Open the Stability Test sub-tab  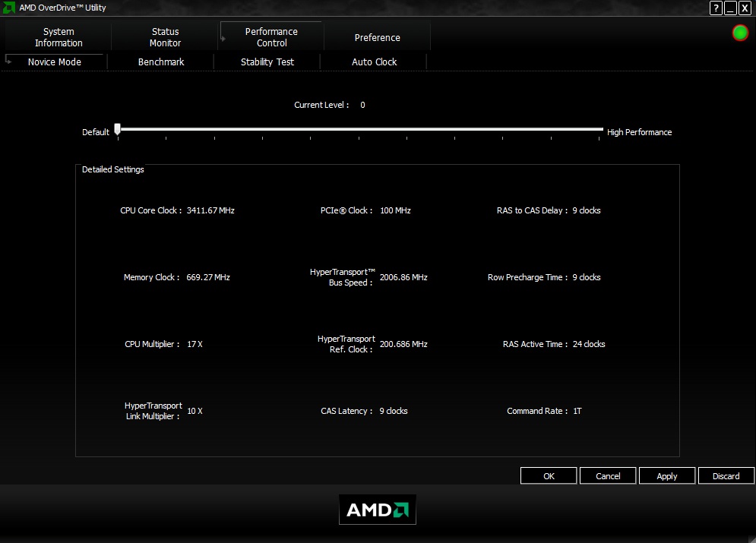(x=267, y=62)
